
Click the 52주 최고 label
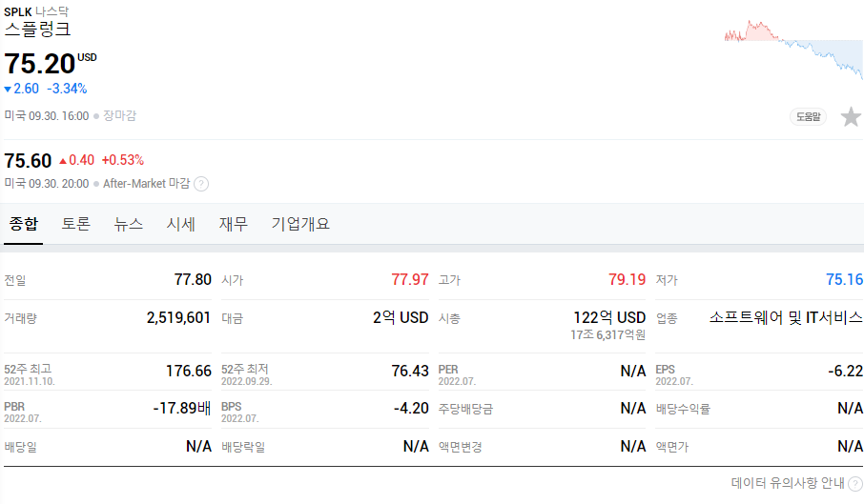click(x=28, y=369)
